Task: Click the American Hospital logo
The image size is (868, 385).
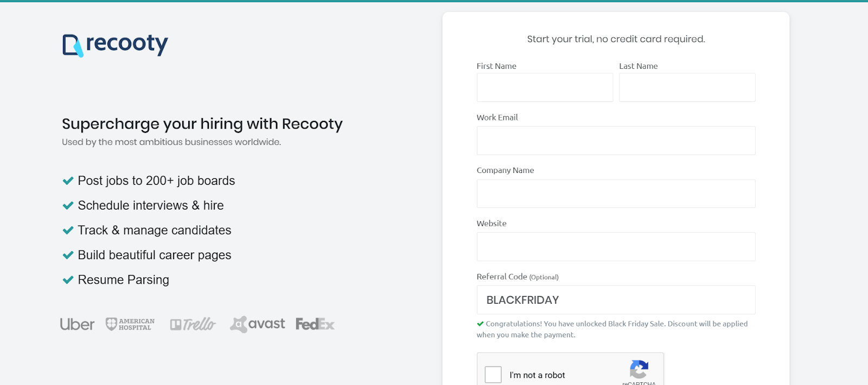Action: tap(130, 324)
